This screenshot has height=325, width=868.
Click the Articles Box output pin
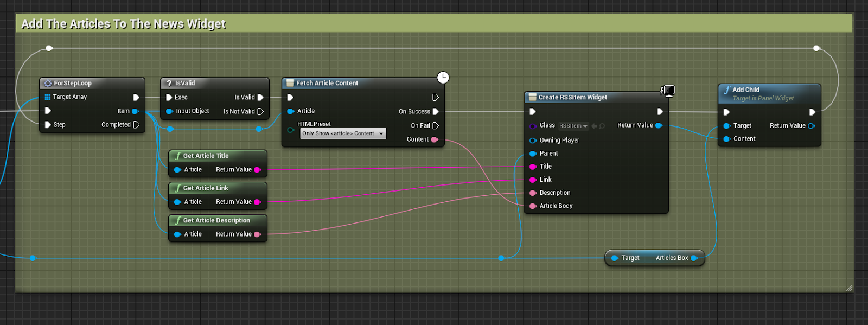(694, 258)
